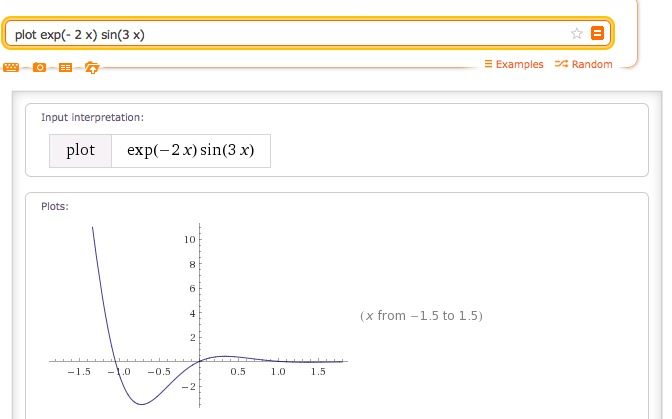Select the exp(-2x) sin(3x) interpretation cell

(x=191, y=151)
